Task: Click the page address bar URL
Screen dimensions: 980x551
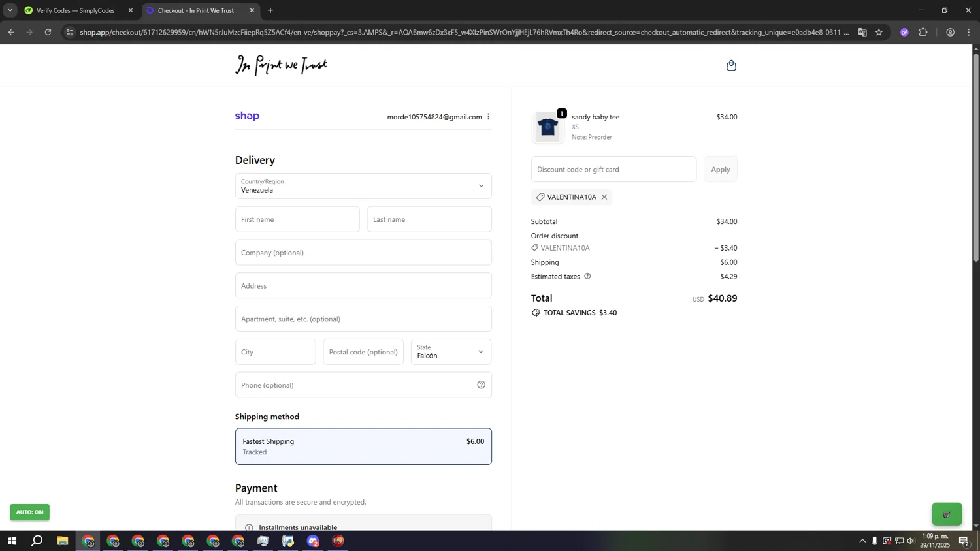Action: 464,32
